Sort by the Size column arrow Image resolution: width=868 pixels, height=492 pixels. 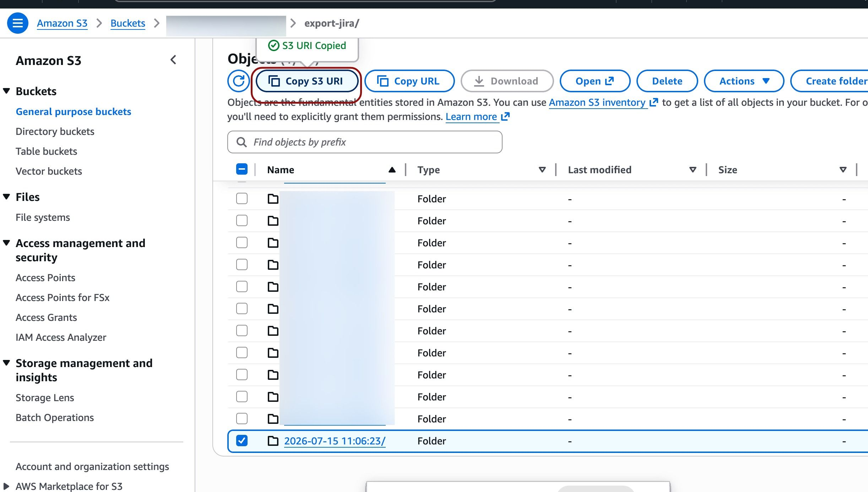coord(843,170)
